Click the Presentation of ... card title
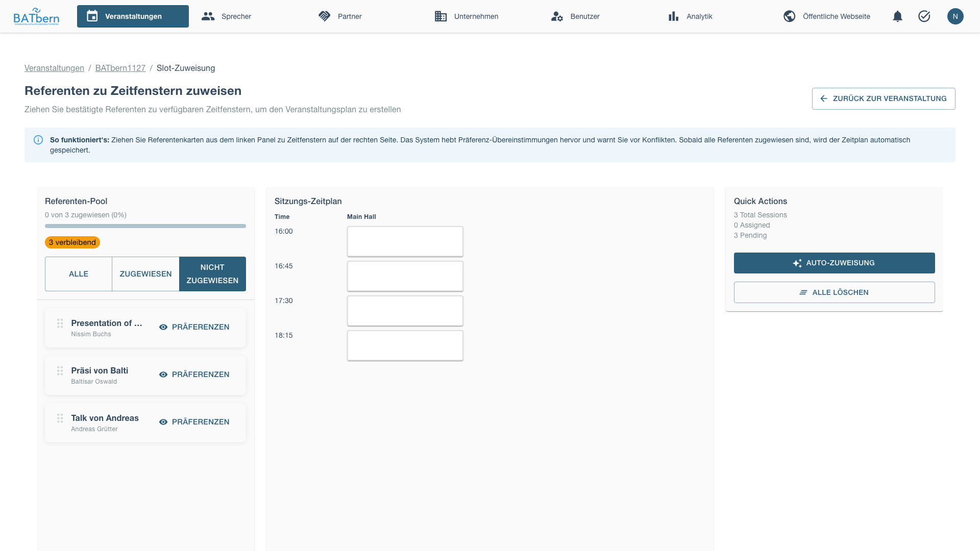The height and width of the screenshot is (551, 980). (x=107, y=323)
